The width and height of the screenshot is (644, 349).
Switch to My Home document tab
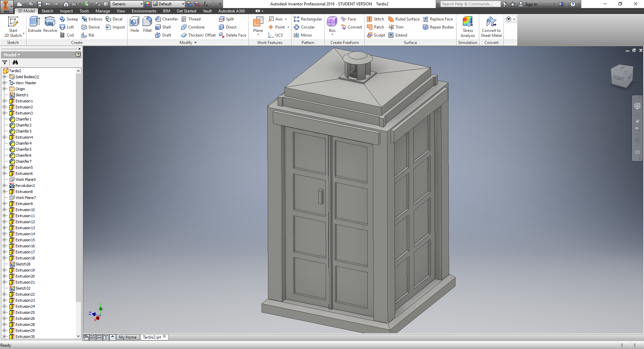click(x=128, y=337)
